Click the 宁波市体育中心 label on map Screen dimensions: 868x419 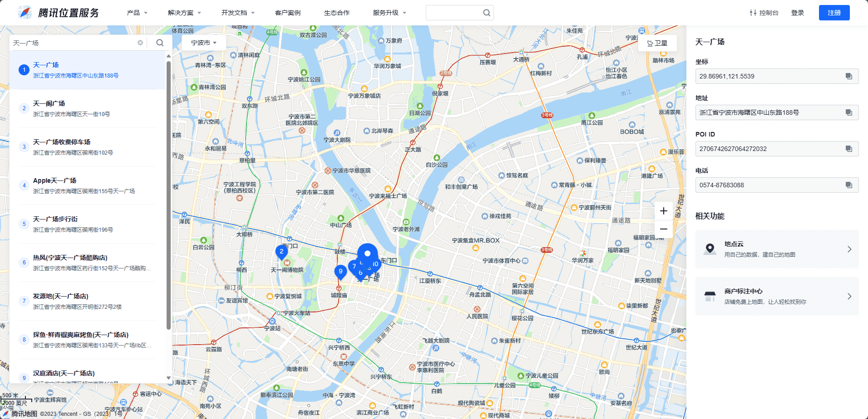[501, 261]
